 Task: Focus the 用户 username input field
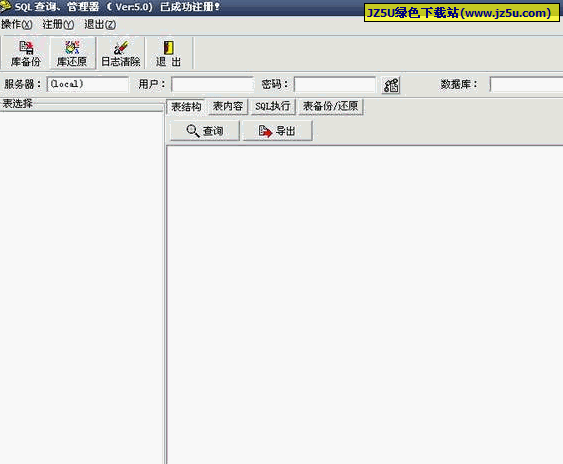pos(212,84)
